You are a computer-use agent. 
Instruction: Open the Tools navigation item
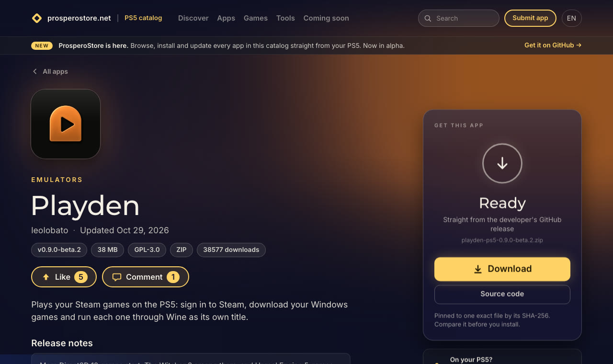pyautogui.click(x=285, y=18)
